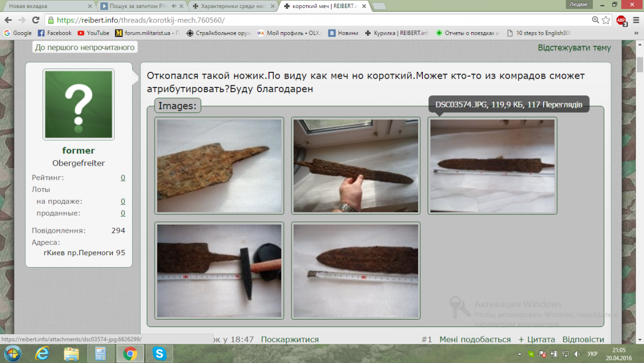Open thumbnail with hammer beside tang

pyautogui.click(x=219, y=271)
